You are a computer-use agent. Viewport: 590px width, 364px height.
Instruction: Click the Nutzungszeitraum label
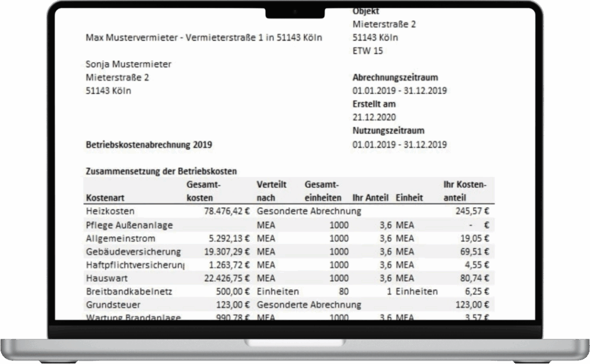(389, 131)
